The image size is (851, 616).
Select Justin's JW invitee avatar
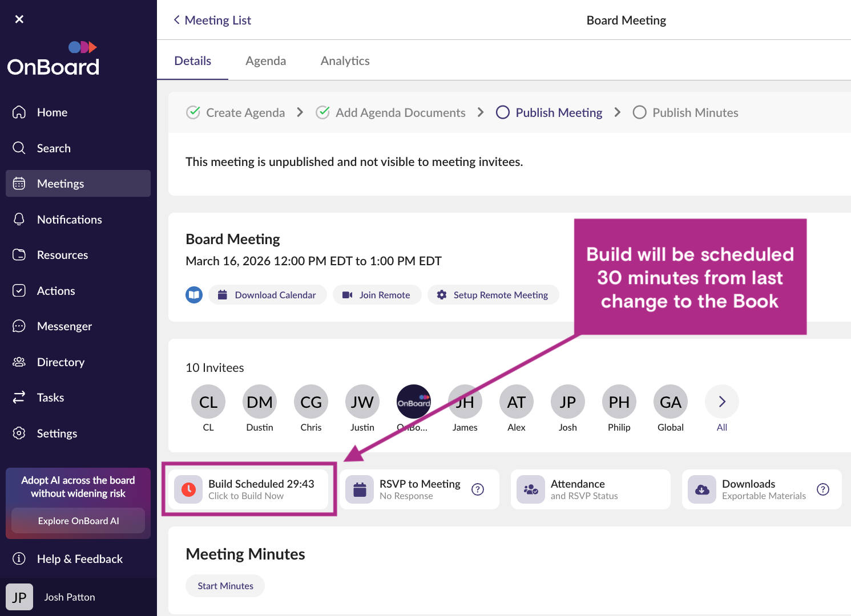point(362,402)
